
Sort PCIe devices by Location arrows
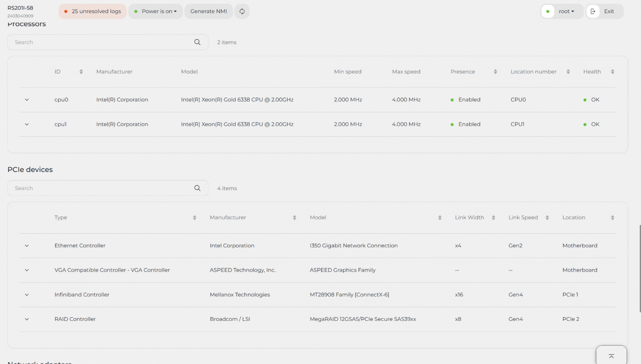click(613, 218)
